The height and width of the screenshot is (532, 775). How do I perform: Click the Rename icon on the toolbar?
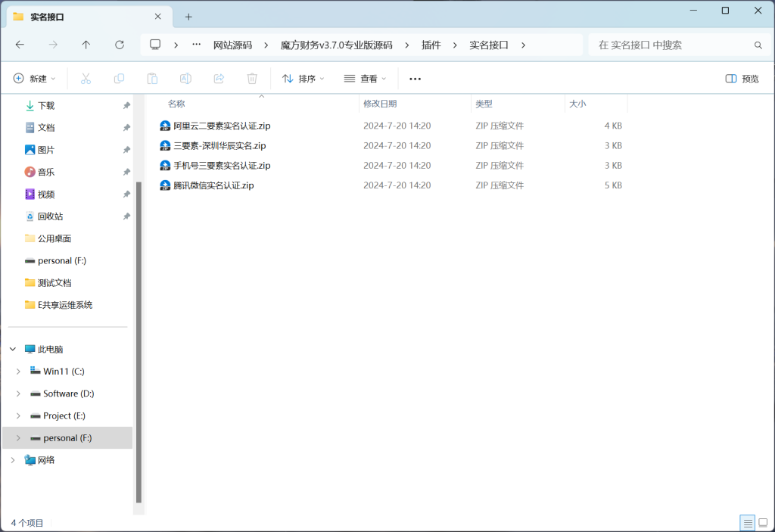pyautogui.click(x=185, y=78)
